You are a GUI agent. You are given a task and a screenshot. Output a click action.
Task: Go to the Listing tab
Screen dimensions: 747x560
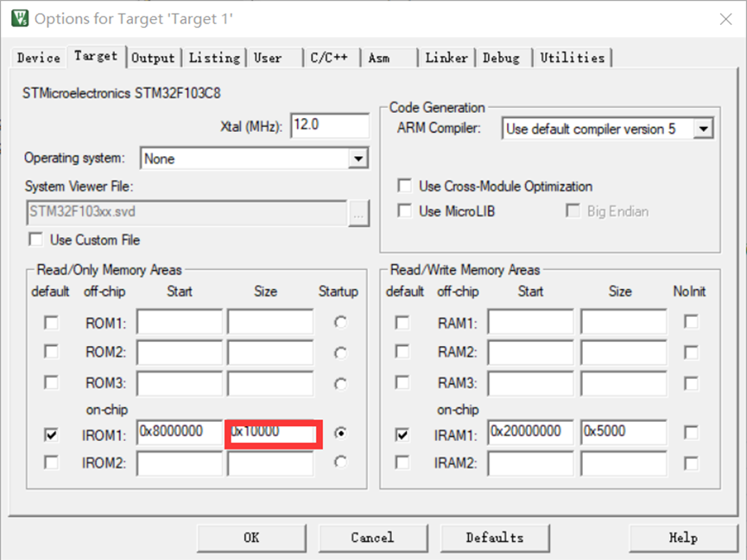[x=214, y=58]
